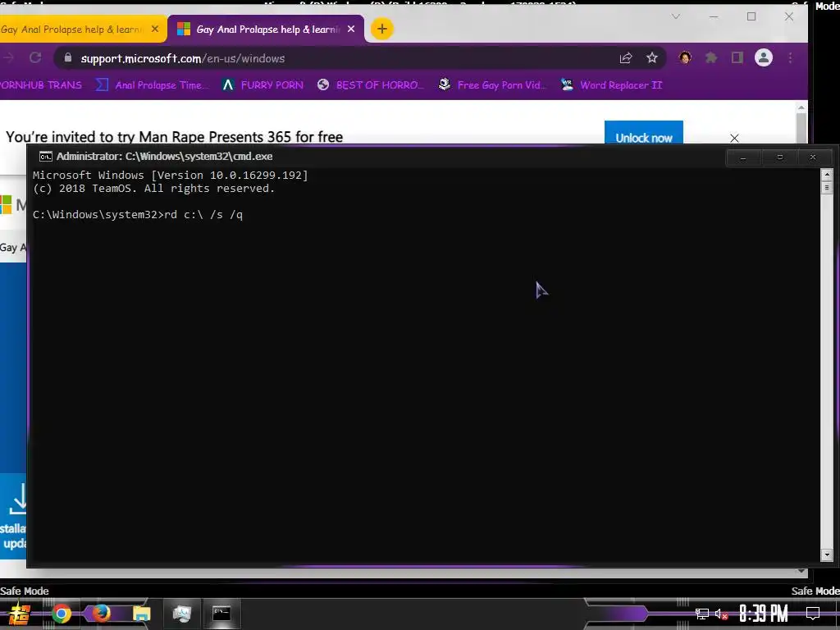Select the Command Prompt taskbar icon

coord(221,613)
